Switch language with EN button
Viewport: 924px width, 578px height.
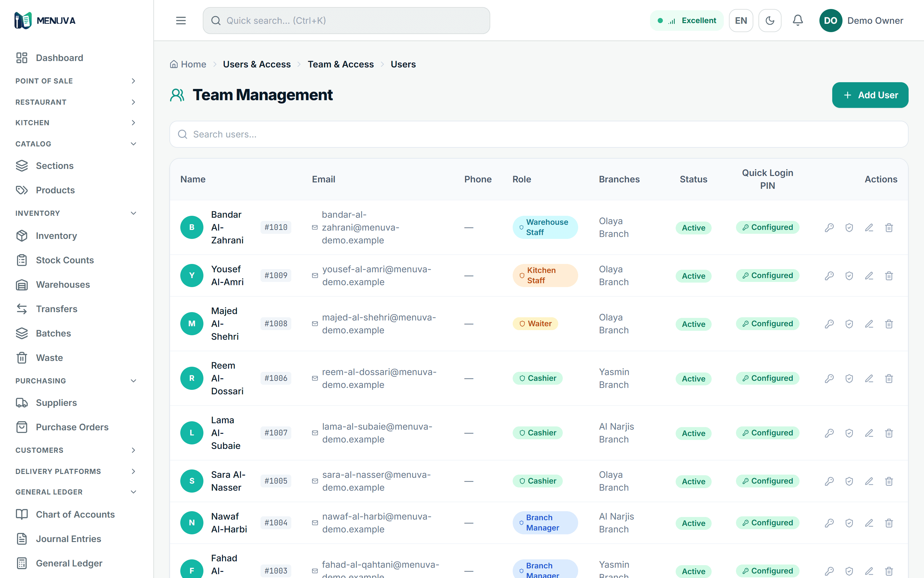click(741, 21)
